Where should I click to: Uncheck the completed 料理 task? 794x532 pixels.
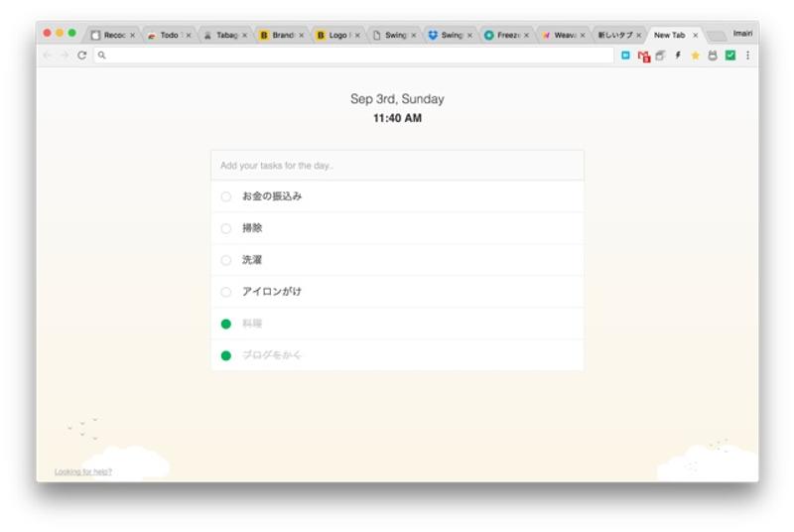(226, 324)
